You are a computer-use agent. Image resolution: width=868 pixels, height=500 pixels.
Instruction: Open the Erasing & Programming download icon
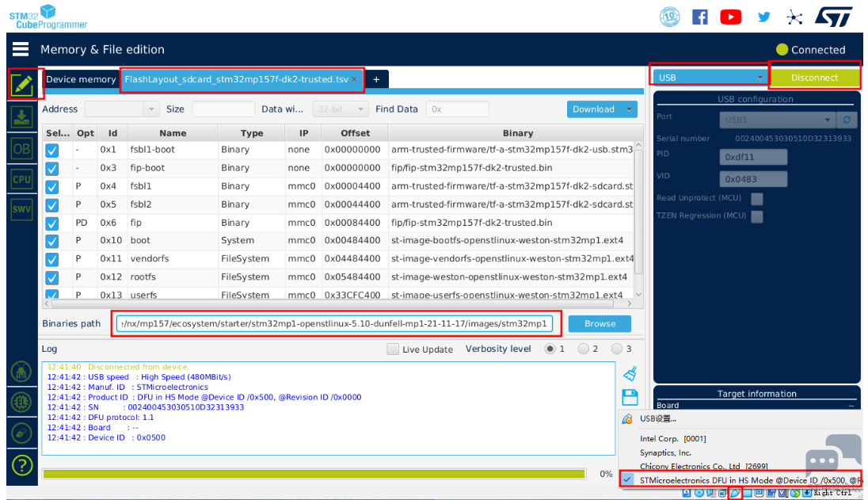pyautogui.click(x=21, y=116)
